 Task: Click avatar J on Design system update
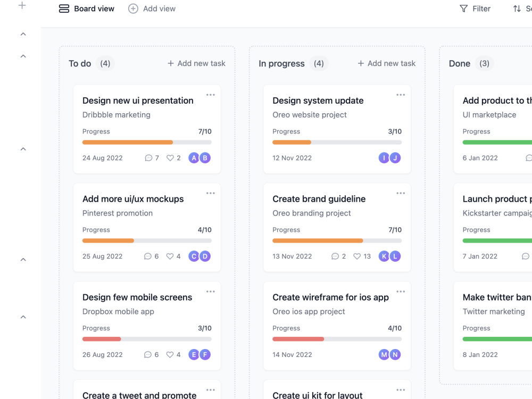pyautogui.click(x=395, y=158)
